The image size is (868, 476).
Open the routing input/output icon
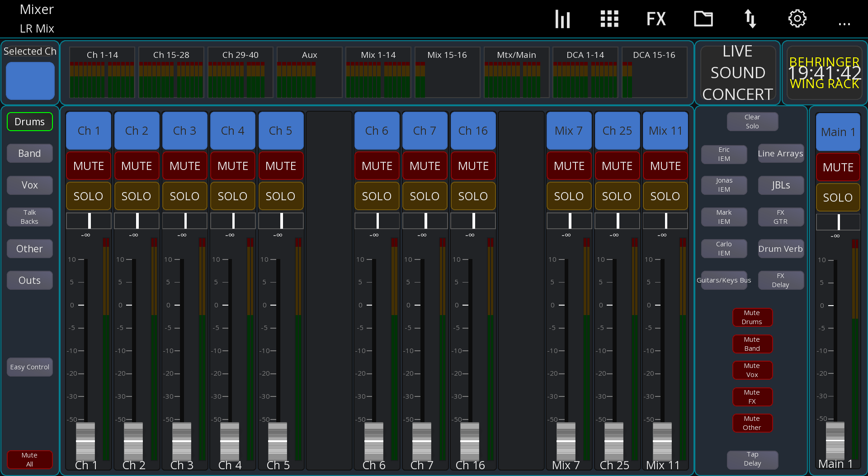pos(750,19)
